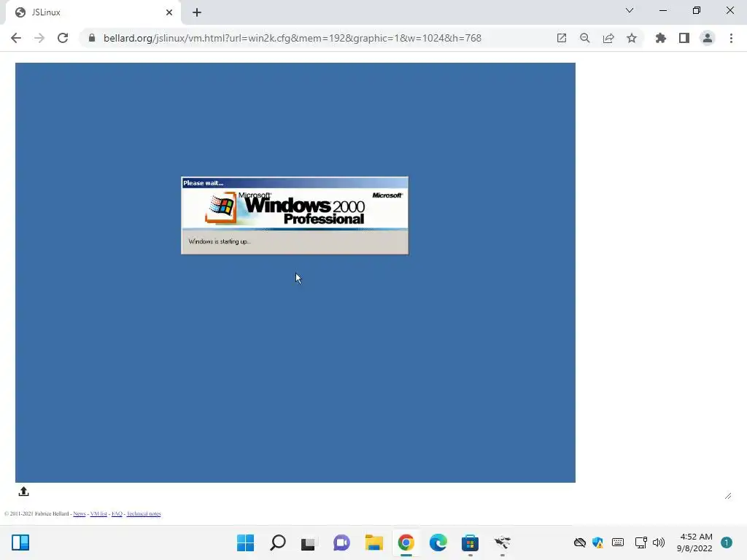Image resolution: width=747 pixels, height=560 pixels.
Task: Open the News link
Action: click(x=79, y=514)
